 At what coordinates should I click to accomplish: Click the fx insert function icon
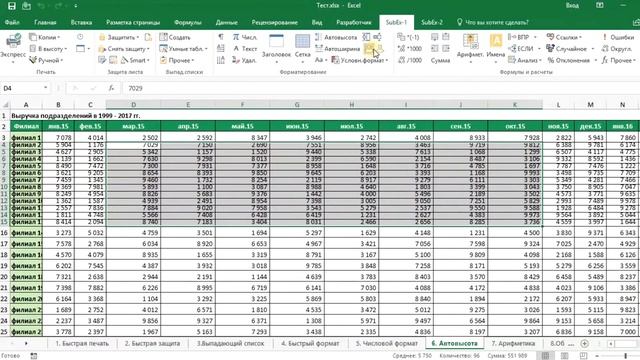click(111, 88)
